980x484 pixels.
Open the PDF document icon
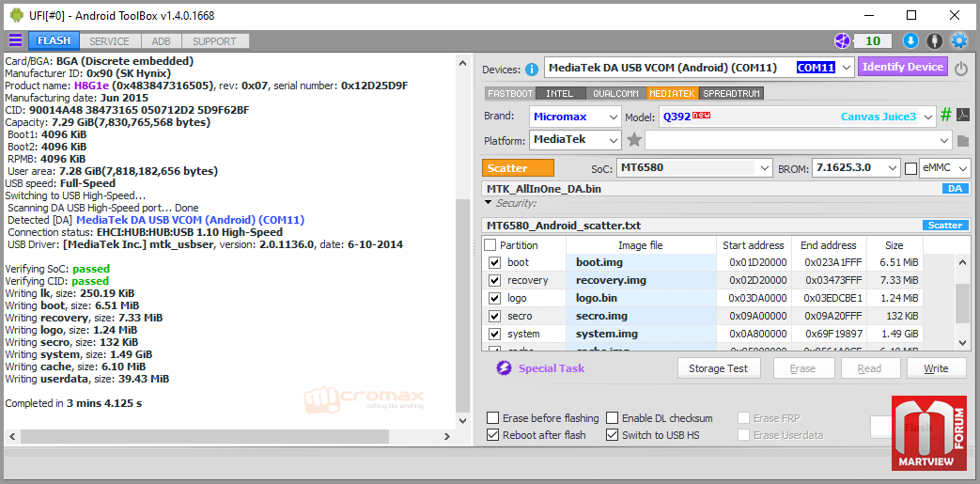[x=963, y=115]
